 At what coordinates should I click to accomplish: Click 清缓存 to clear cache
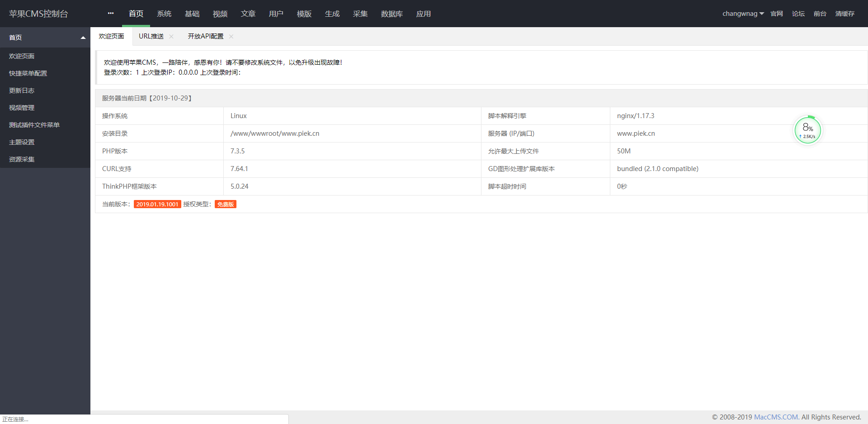(845, 13)
